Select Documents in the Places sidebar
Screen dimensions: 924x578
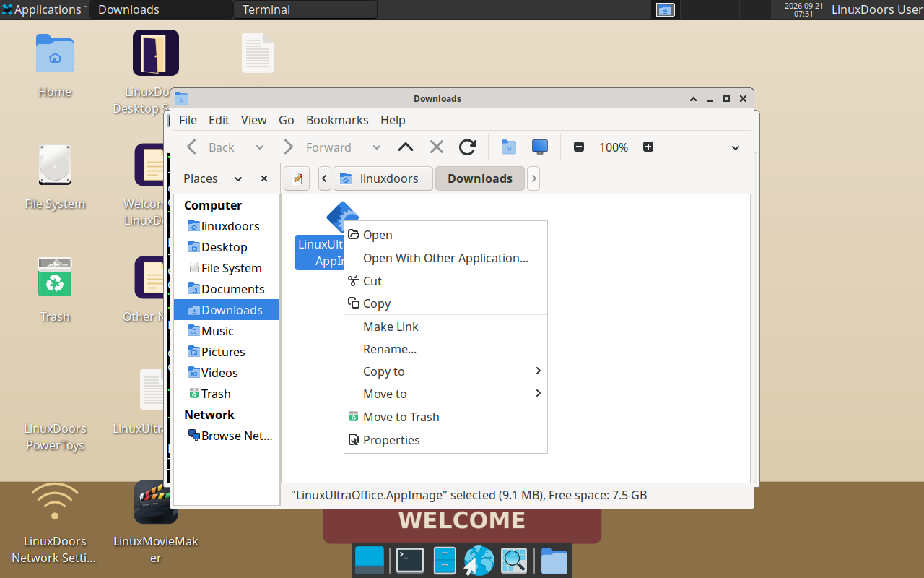pos(227,289)
